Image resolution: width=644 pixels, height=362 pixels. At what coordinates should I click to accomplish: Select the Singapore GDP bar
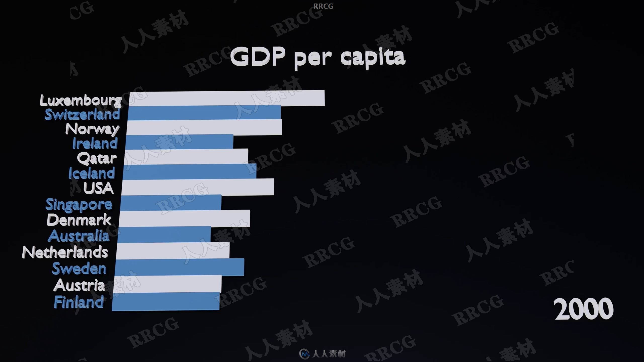(x=173, y=204)
